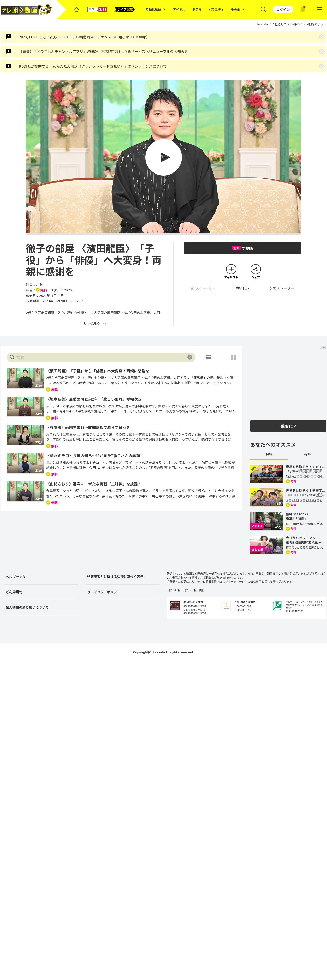Expand その他 dropdown menu
Viewport: 327px width, 980px height.
click(238, 9)
